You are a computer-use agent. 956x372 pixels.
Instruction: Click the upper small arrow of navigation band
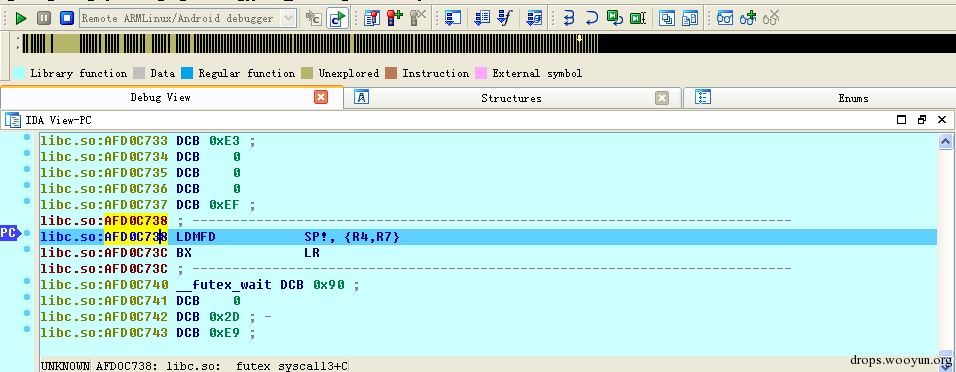[18, 38]
